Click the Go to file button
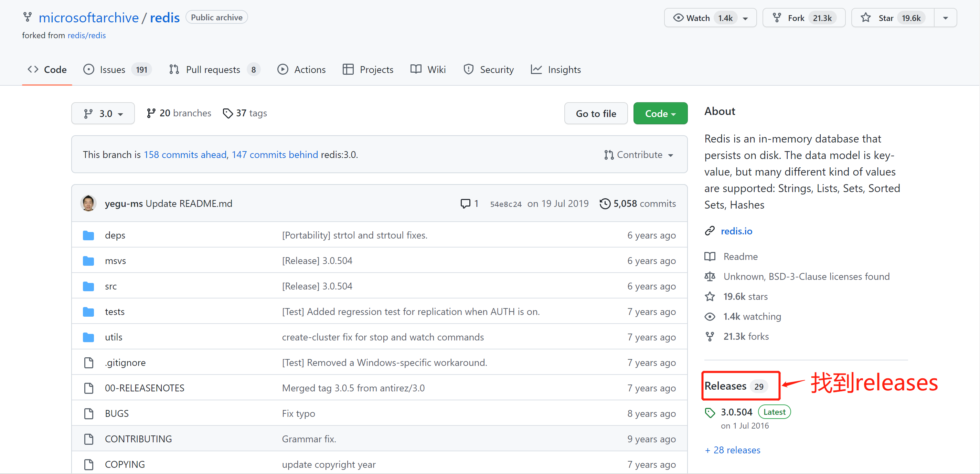 (596, 114)
